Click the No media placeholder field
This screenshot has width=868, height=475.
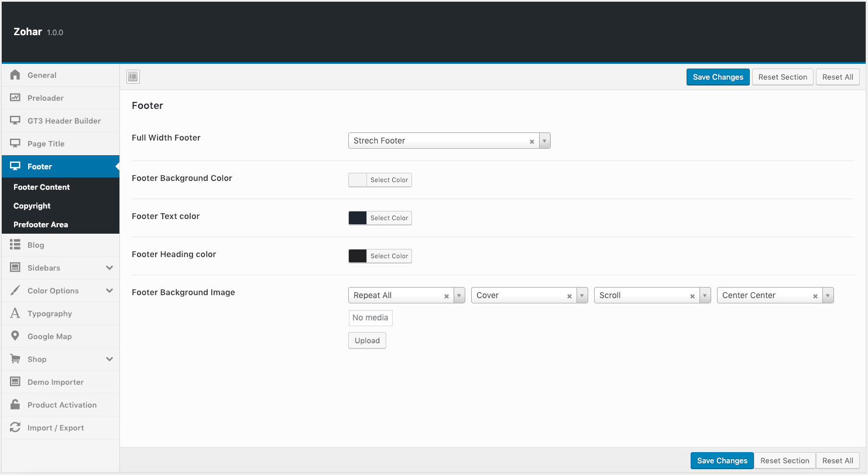tap(370, 317)
